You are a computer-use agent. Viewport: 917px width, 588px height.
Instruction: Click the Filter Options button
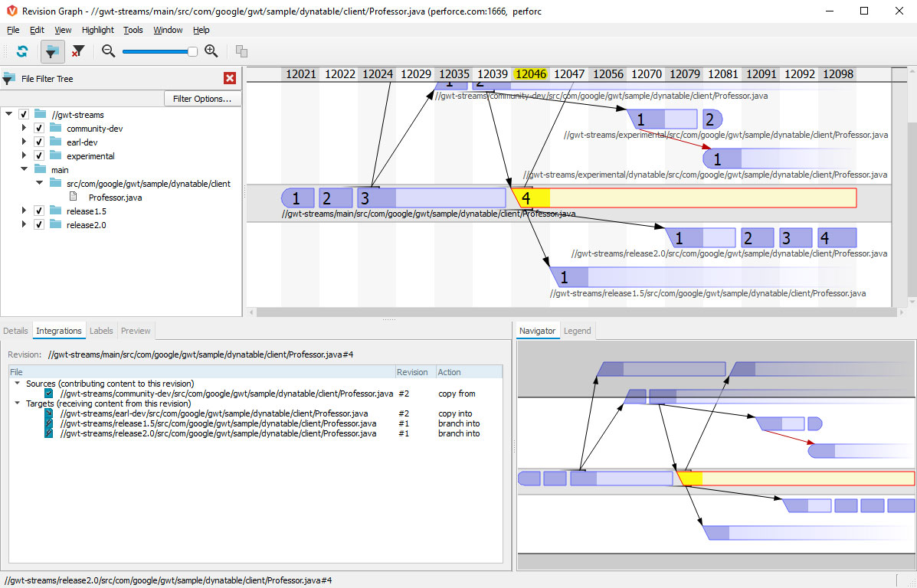click(x=201, y=98)
